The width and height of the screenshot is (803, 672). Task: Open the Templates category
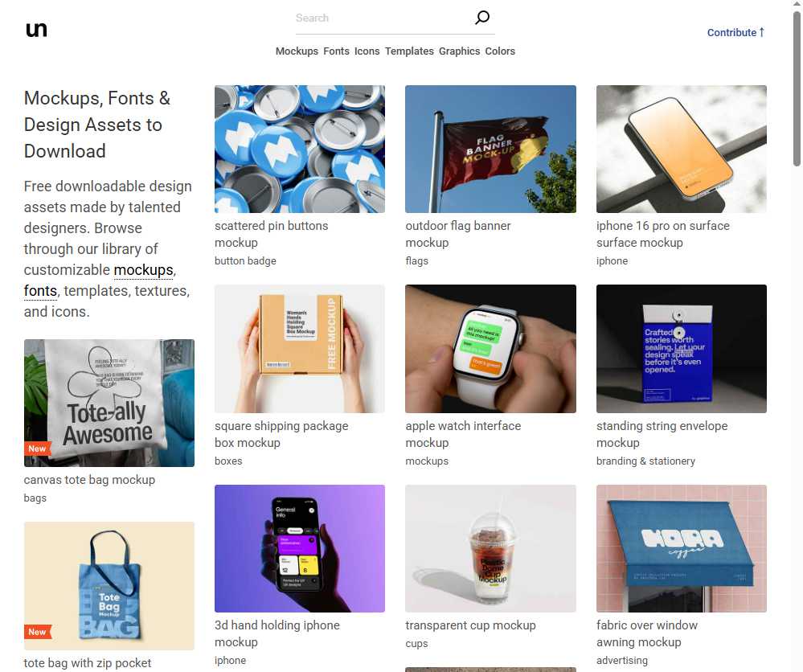coord(409,51)
